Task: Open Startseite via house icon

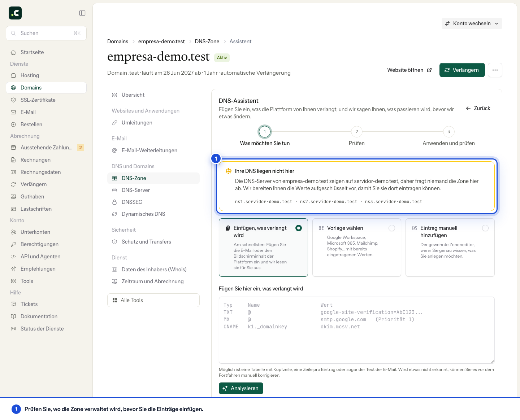Action: tap(13, 52)
